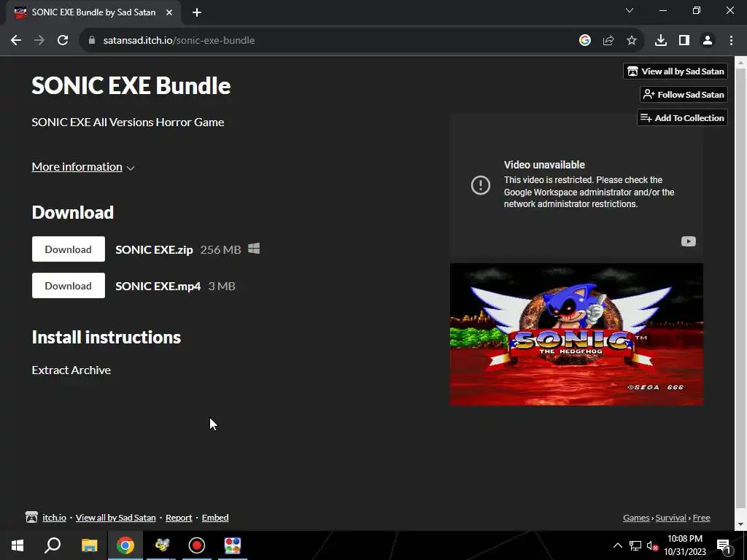Open File Explorer from the taskbar

(89, 545)
